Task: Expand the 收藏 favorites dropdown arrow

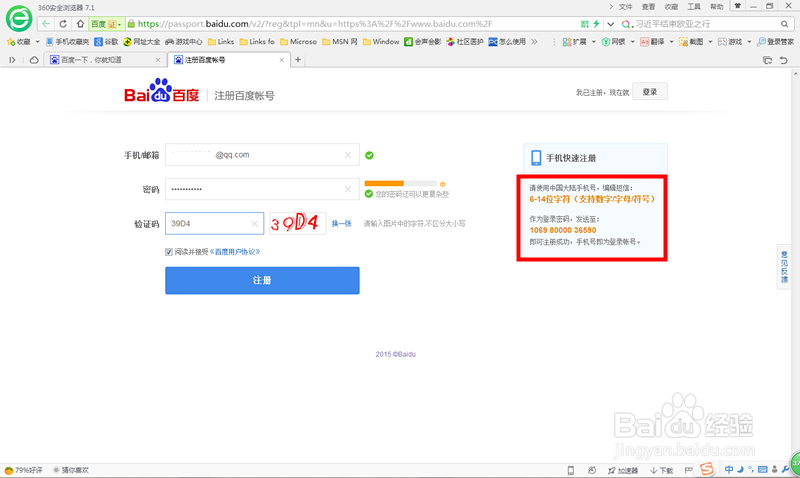Action: 37,42
